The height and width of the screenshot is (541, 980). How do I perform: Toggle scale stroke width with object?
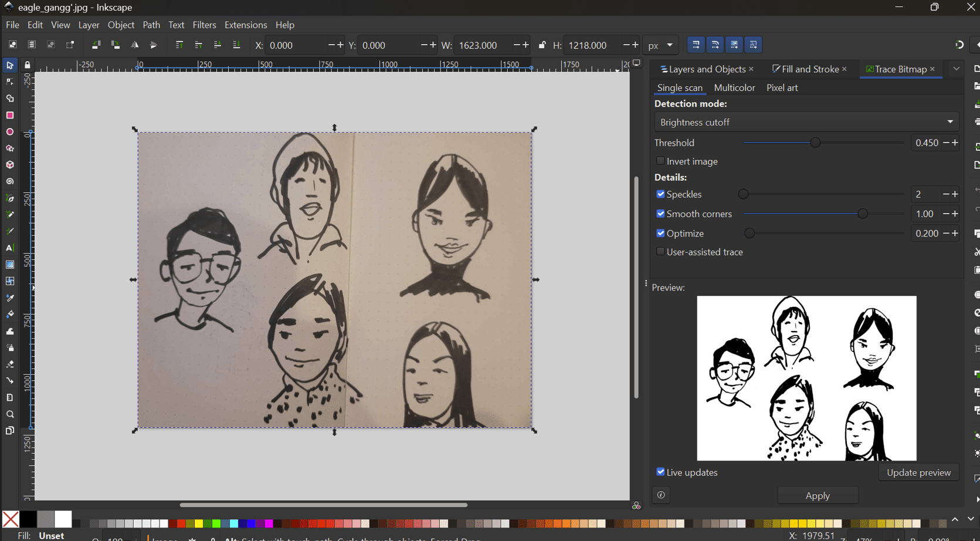pyautogui.click(x=696, y=45)
